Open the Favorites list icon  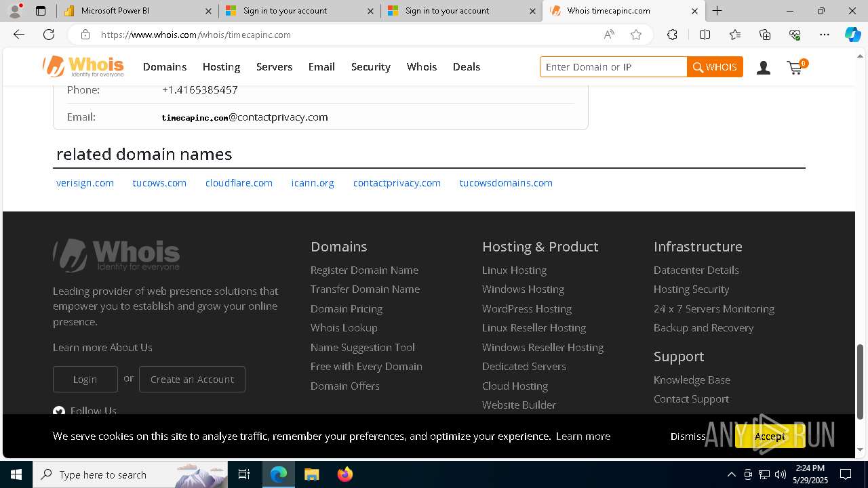pyautogui.click(x=735, y=35)
